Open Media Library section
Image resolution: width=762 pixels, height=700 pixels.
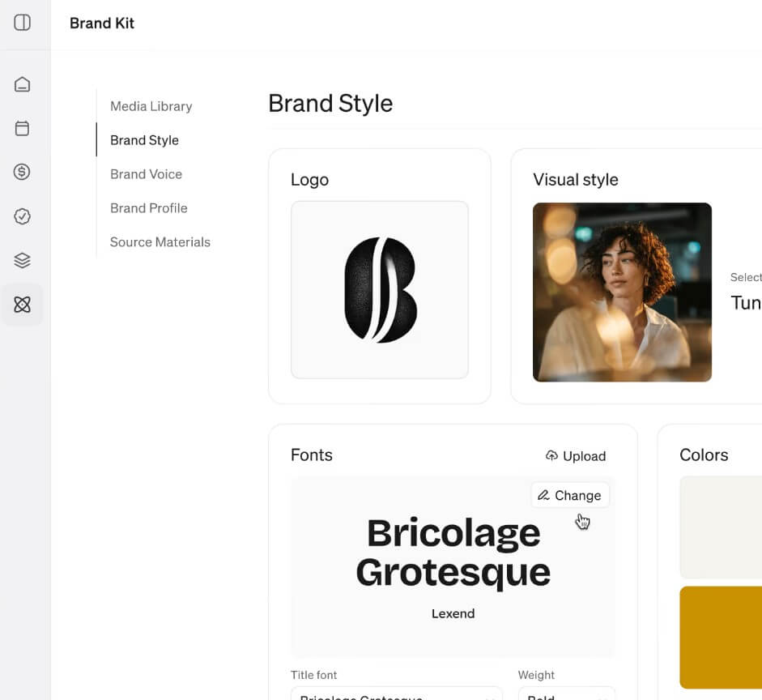151,106
